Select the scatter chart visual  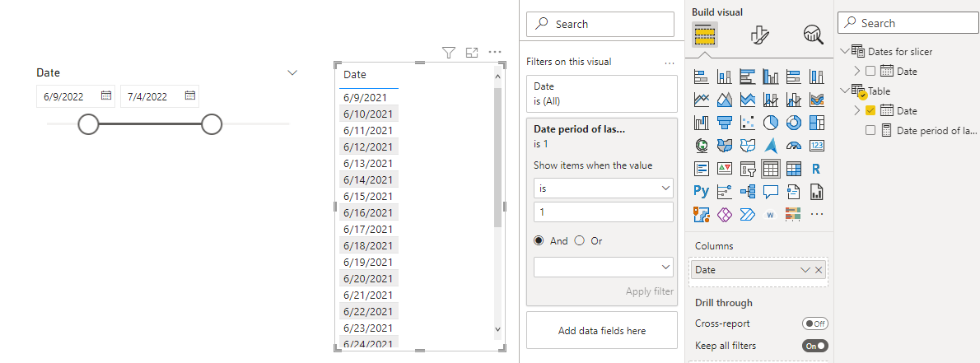(x=748, y=123)
